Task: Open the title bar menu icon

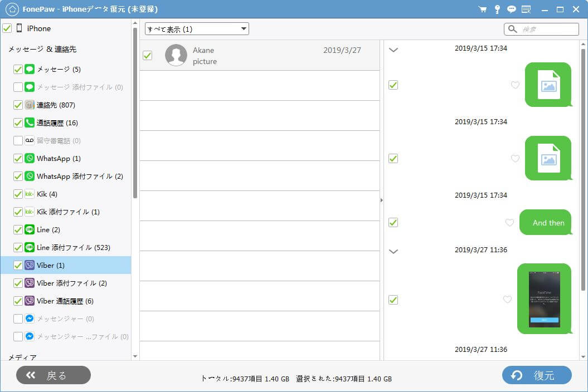Action: click(526, 9)
